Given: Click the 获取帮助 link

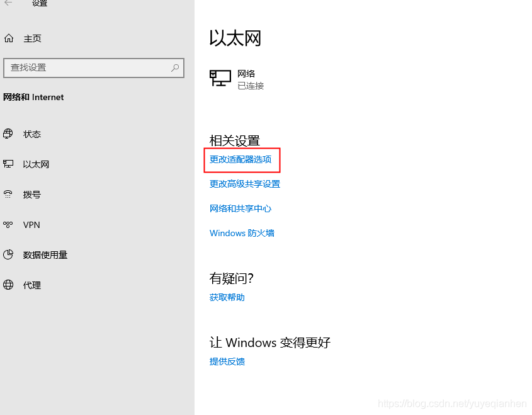Looking at the screenshot, I should click(227, 297).
